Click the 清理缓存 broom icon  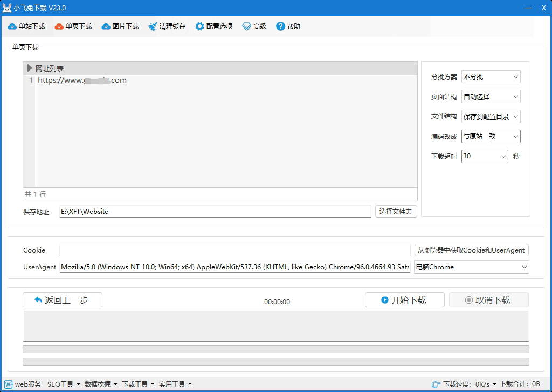point(153,26)
